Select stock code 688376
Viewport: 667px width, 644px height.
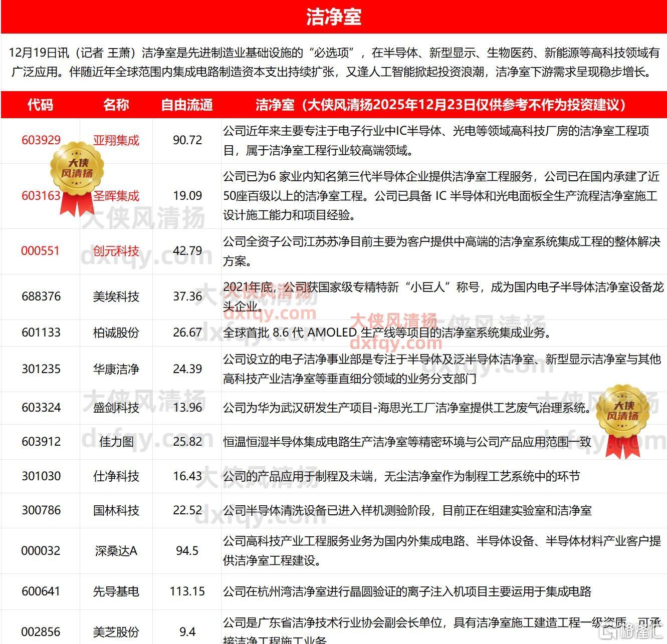coord(41,296)
